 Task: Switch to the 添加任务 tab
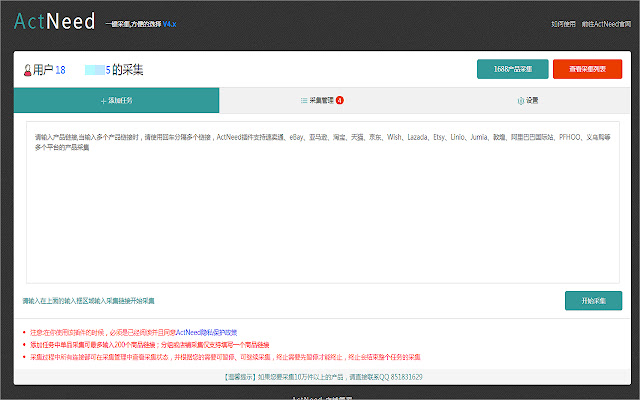(116, 100)
